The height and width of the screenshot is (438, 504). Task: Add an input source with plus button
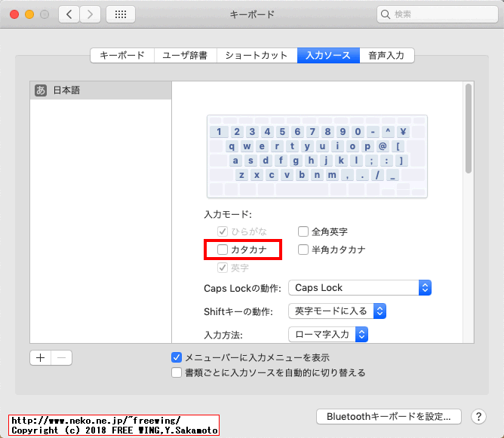[41, 358]
